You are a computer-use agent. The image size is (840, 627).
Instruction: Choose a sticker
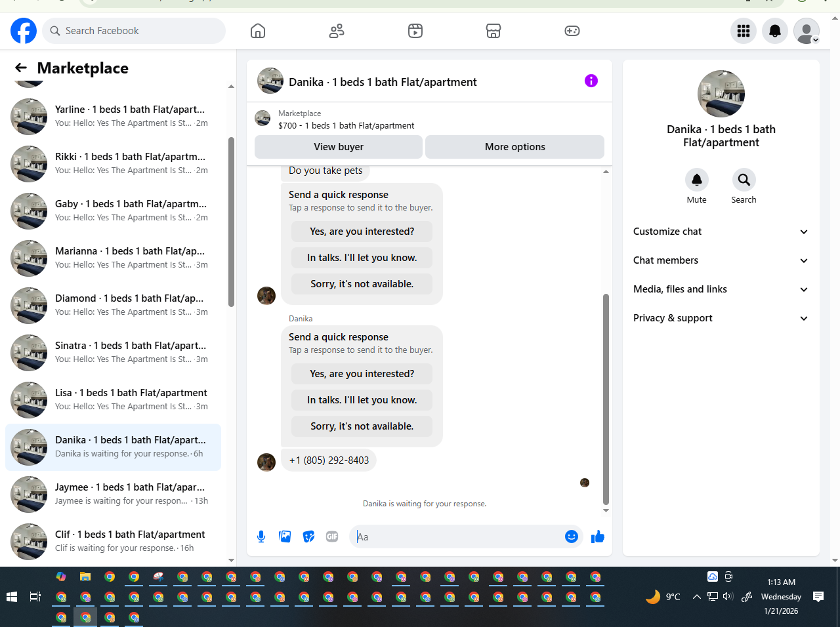(308, 536)
